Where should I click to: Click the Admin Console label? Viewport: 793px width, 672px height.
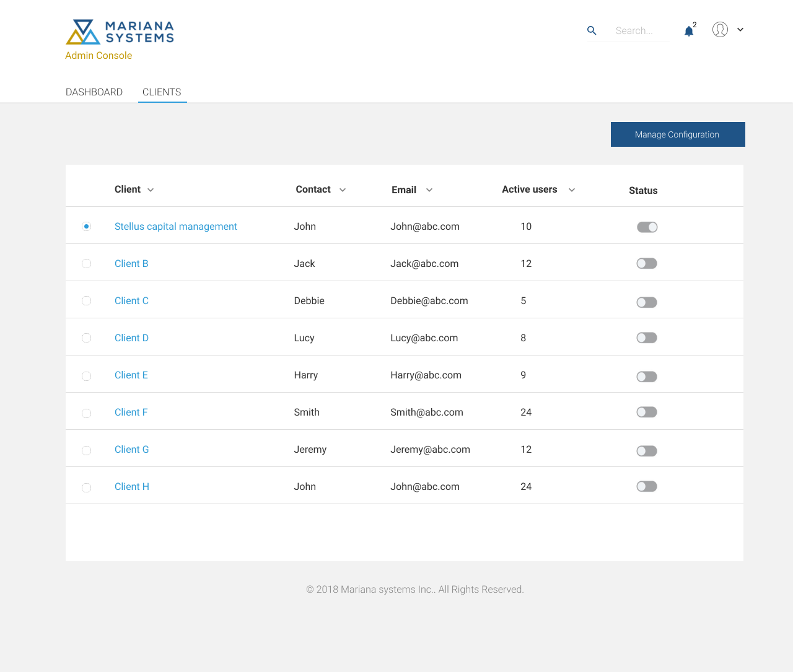pyautogui.click(x=99, y=55)
